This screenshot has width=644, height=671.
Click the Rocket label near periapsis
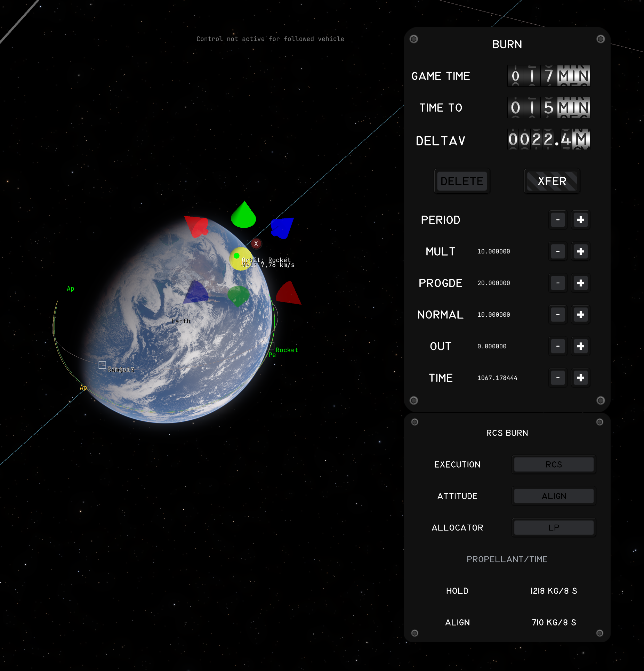[x=287, y=350]
